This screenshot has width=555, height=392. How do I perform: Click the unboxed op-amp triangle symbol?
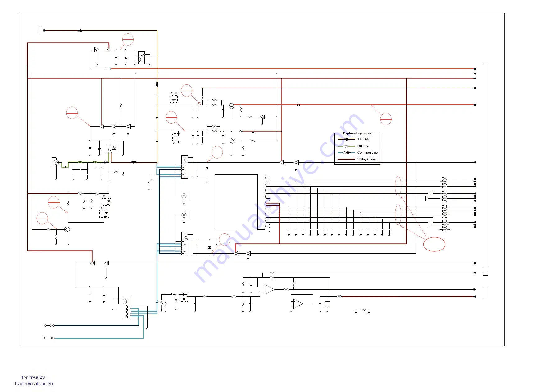[269, 289]
